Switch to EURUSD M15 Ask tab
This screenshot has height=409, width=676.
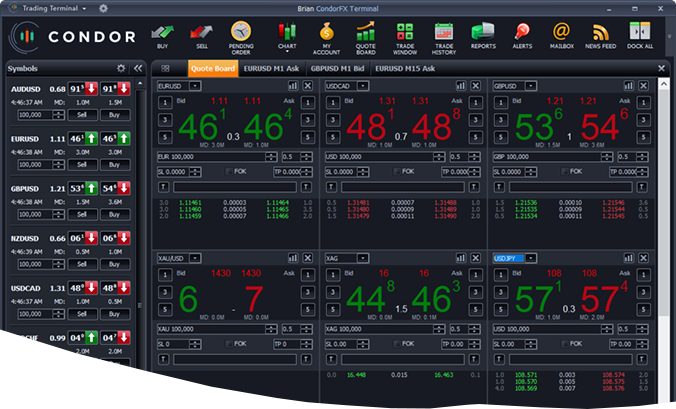click(405, 69)
